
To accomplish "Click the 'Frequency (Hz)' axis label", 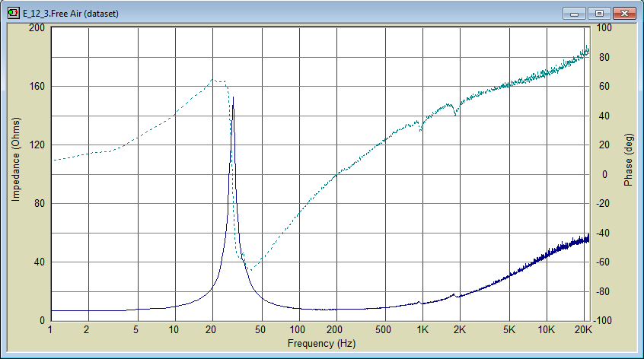I will point(321,344).
